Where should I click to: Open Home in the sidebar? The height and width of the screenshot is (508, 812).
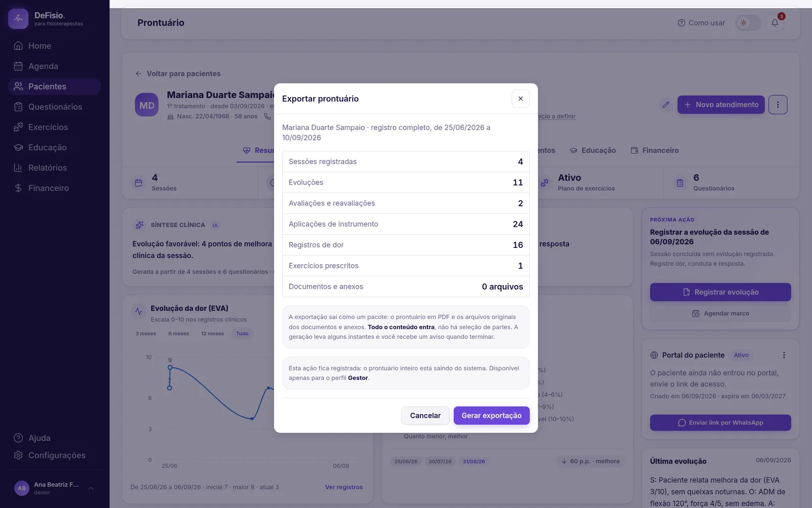(54, 46)
